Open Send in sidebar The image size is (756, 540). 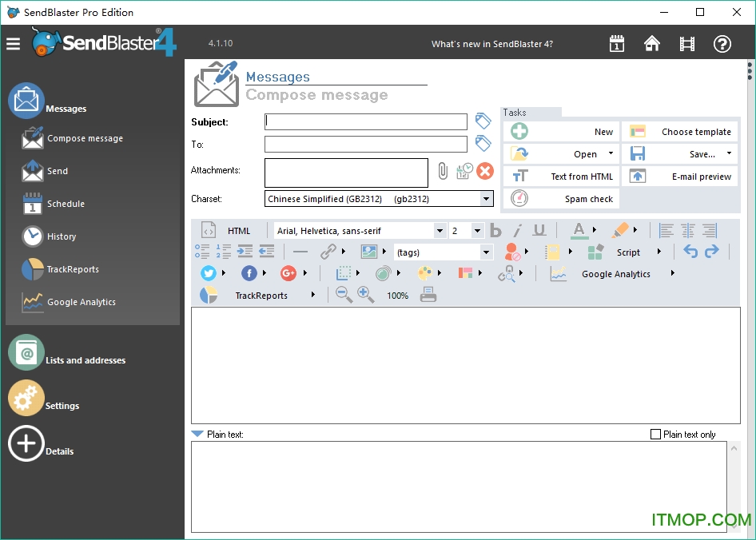point(45,171)
